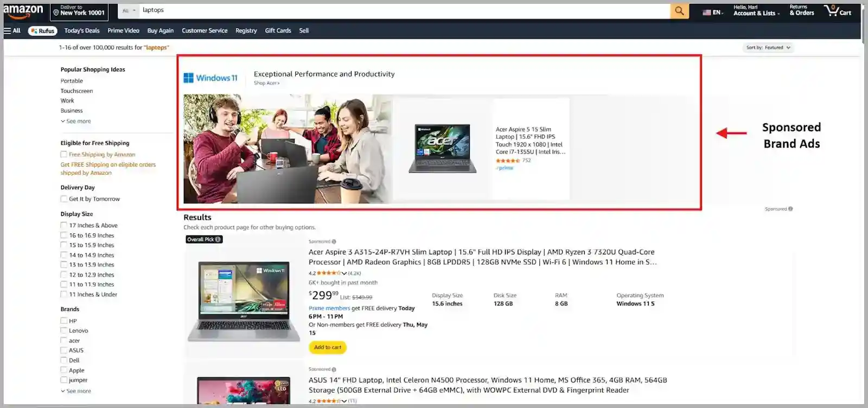This screenshot has width=868, height=408.
Task: Click the Windows 11 logo in ad
Action: [210, 78]
